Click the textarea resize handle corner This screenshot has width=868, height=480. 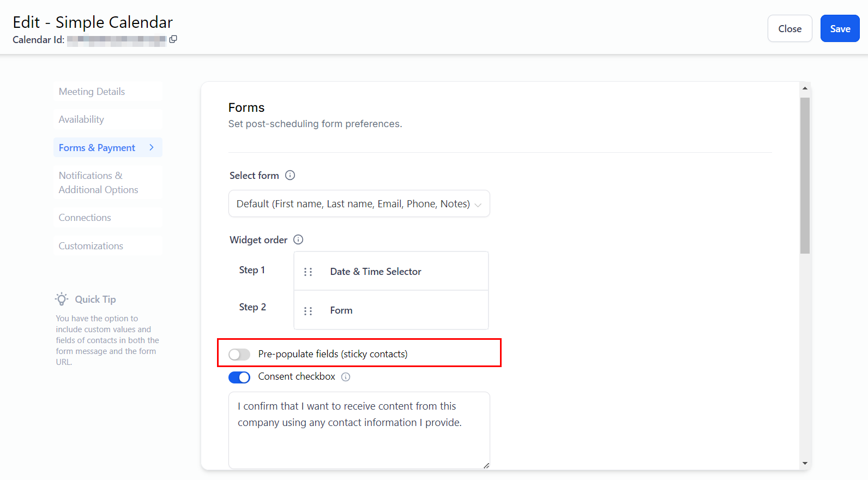(x=486, y=465)
